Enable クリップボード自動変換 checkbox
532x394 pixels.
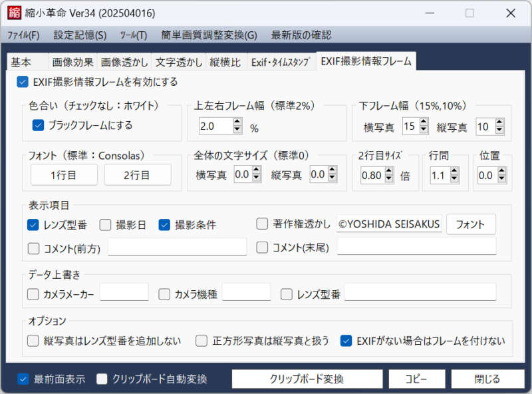[102, 379]
